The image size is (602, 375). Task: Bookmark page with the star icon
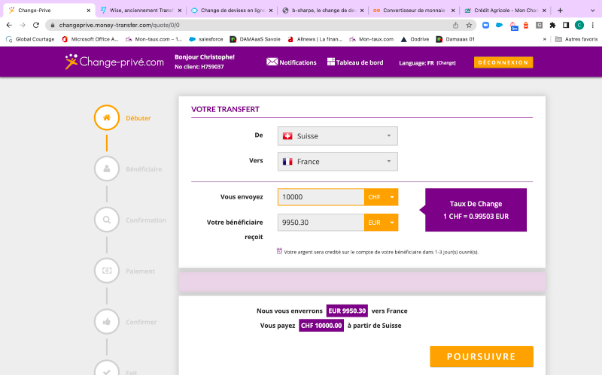[x=469, y=25]
